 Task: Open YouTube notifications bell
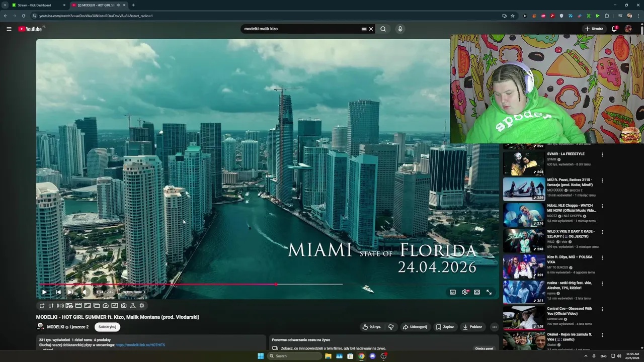click(614, 29)
